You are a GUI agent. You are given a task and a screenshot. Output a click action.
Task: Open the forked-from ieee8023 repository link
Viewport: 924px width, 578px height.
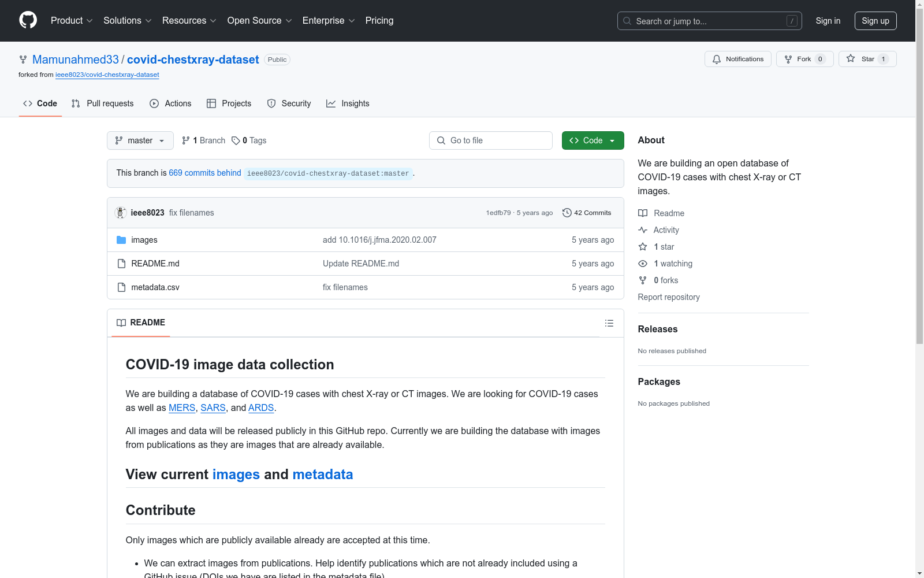107,75
